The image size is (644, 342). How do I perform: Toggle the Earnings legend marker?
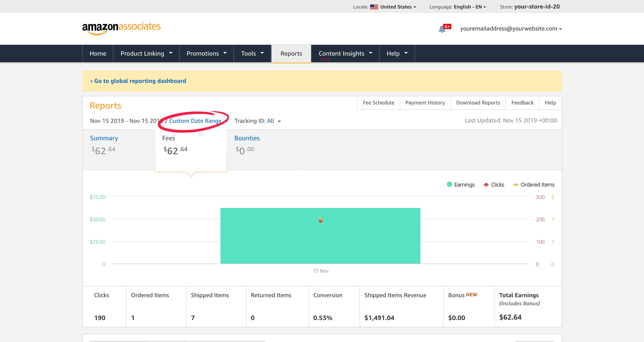click(x=449, y=184)
